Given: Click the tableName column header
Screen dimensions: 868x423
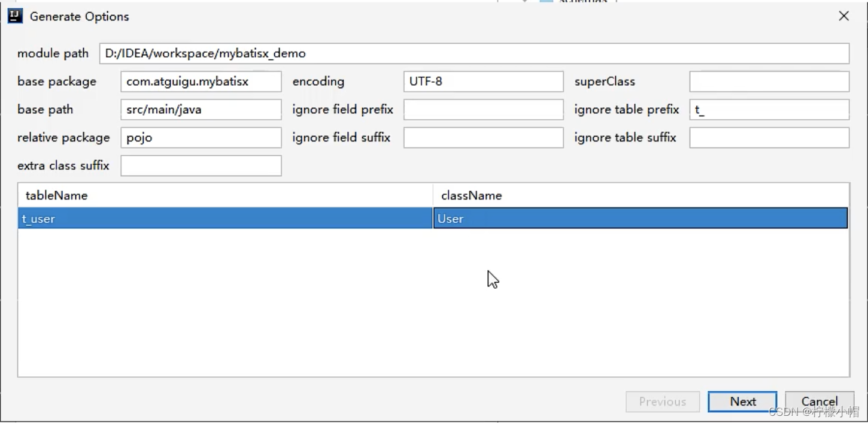Looking at the screenshot, I should coord(226,195).
